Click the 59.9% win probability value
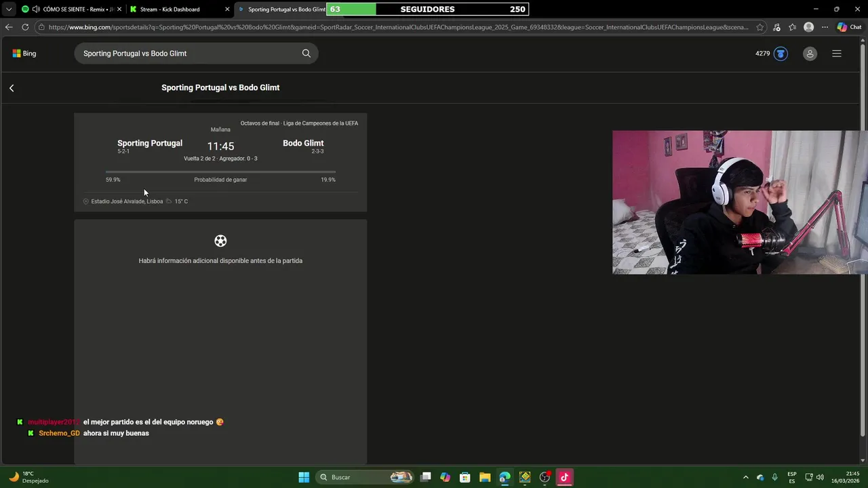 click(113, 180)
